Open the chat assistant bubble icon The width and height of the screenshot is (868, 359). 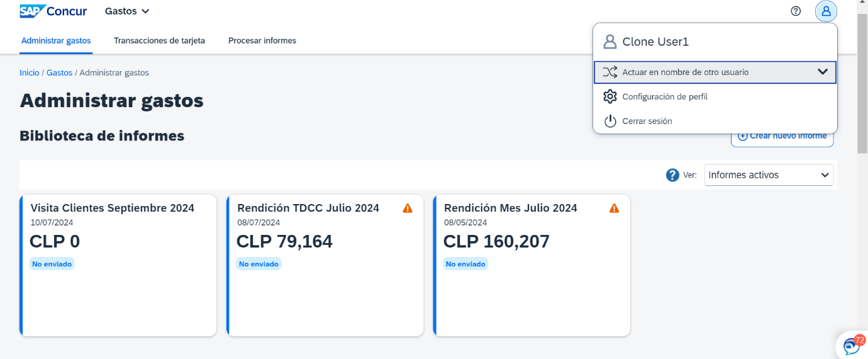(853, 345)
